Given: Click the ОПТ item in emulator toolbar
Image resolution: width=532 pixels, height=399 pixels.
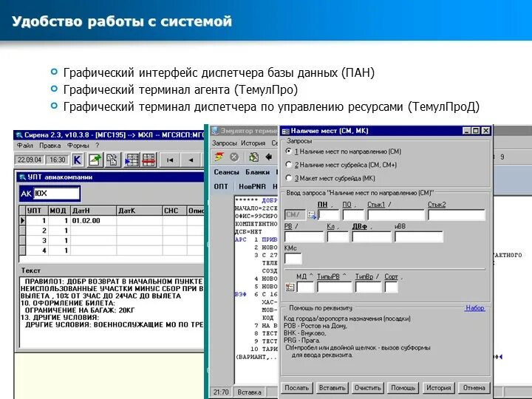Looking at the screenshot, I should pyautogui.click(x=221, y=187).
